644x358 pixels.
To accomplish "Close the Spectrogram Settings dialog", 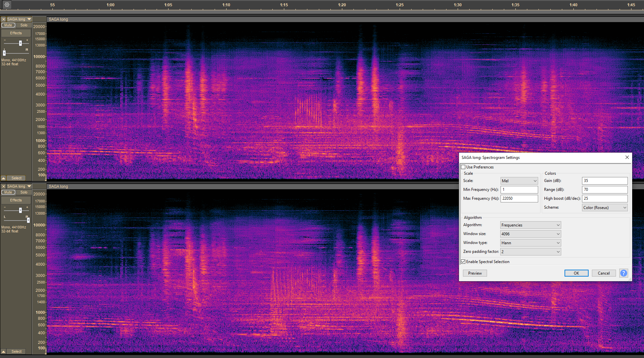I will tap(627, 157).
